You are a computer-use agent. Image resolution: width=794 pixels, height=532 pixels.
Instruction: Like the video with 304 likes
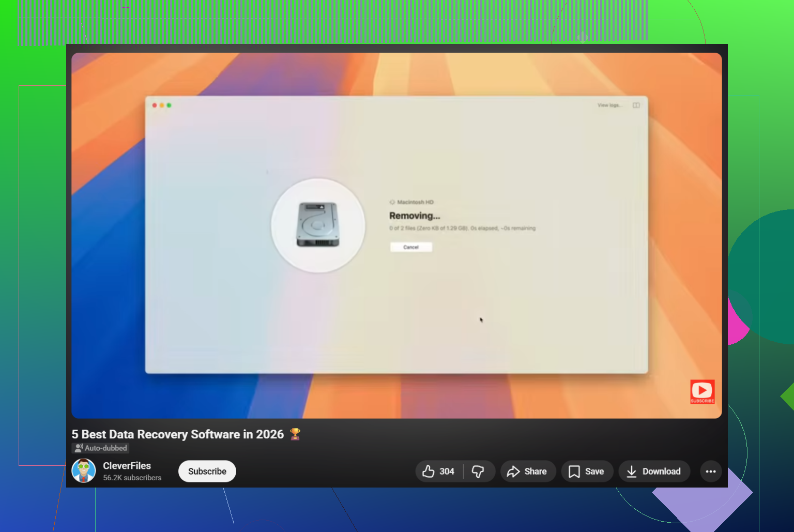[x=439, y=472]
